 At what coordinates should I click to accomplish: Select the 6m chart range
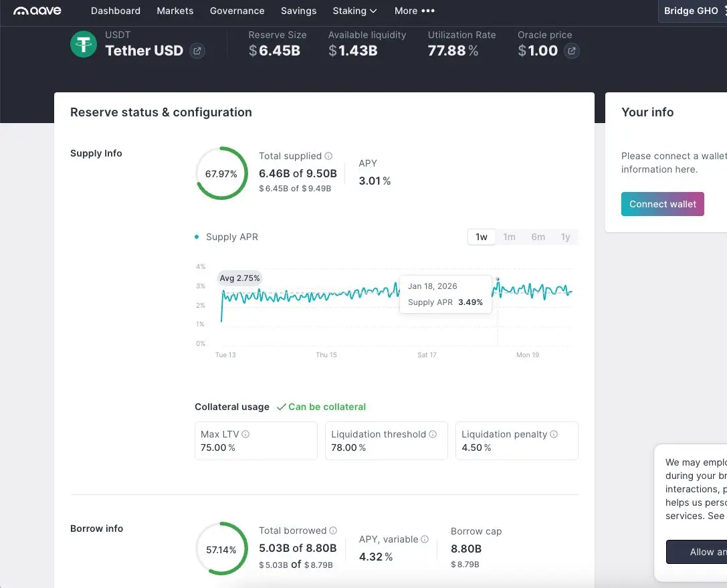538,237
